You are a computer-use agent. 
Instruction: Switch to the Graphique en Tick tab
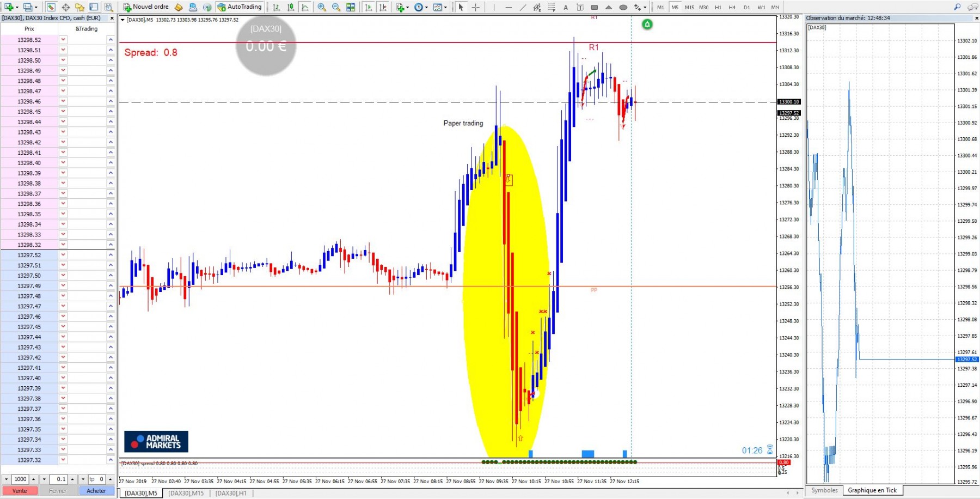point(872,490)
